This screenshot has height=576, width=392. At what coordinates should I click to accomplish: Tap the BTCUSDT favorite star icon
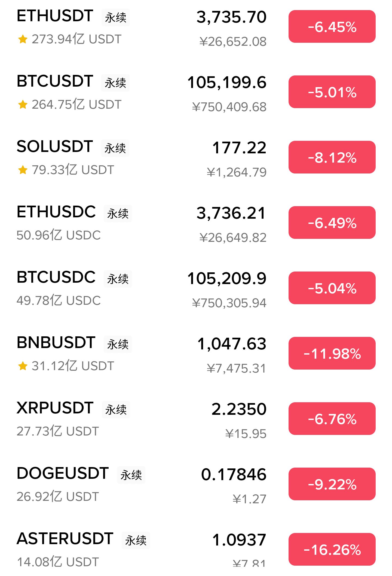tap(23, 105)
